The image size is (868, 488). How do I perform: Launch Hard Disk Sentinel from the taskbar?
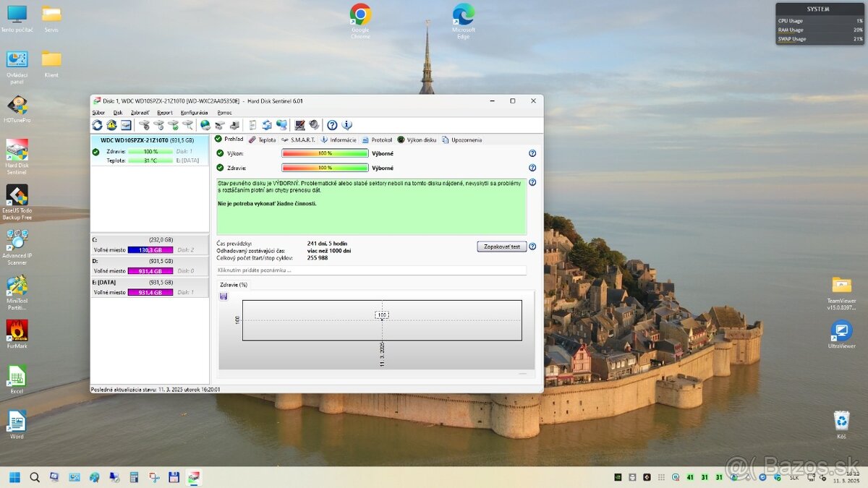point(194,477)
